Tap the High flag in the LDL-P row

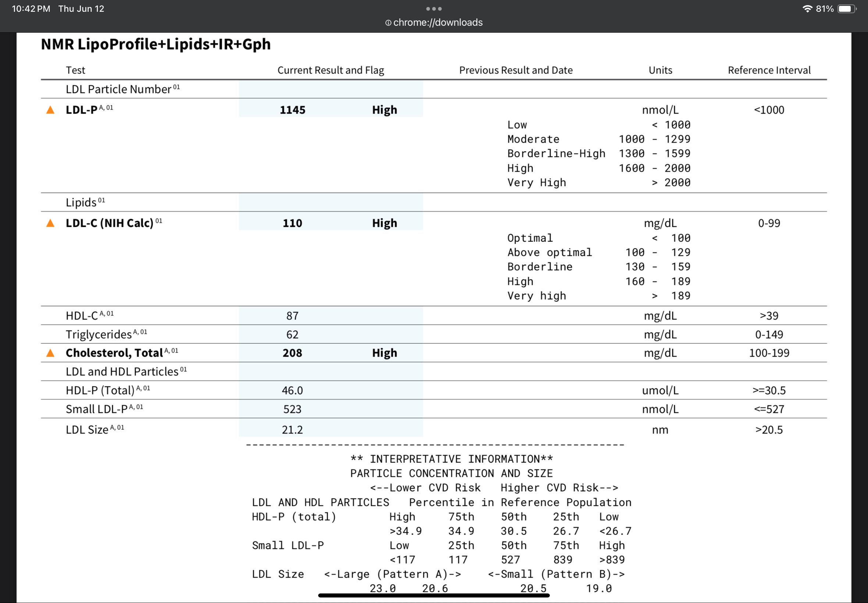click(x=384, y=110)
